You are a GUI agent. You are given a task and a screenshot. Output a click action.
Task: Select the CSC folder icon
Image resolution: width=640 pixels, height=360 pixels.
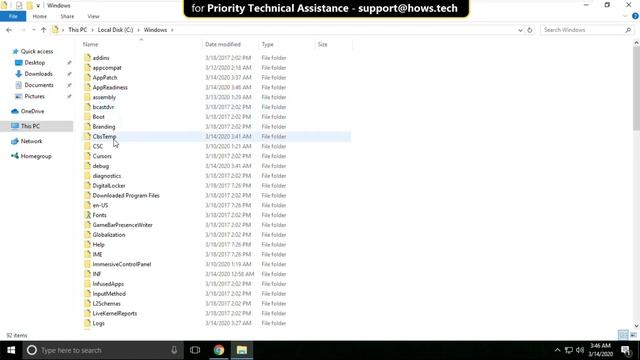87,146
